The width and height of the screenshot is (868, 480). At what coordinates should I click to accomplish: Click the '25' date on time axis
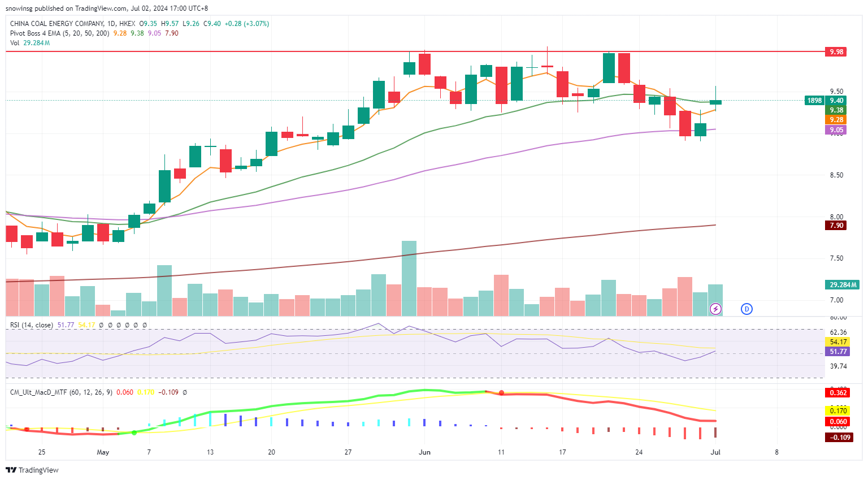point(42,452)
